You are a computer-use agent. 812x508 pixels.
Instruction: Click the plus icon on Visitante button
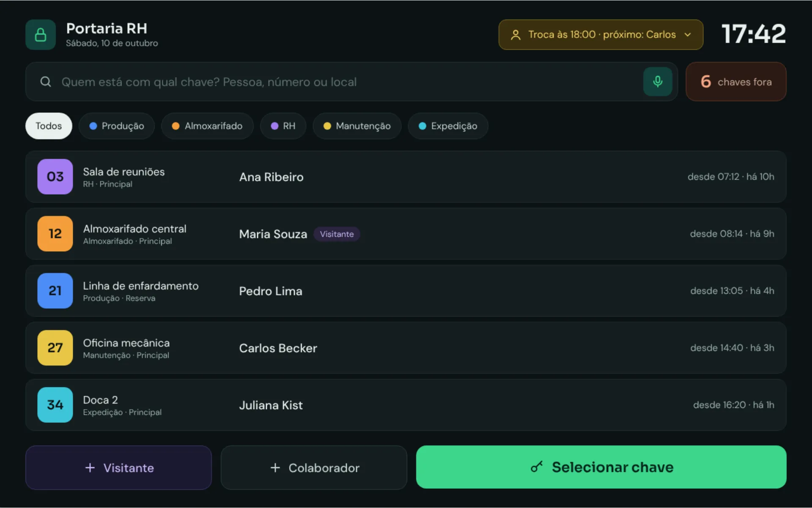tap(90, 468)
